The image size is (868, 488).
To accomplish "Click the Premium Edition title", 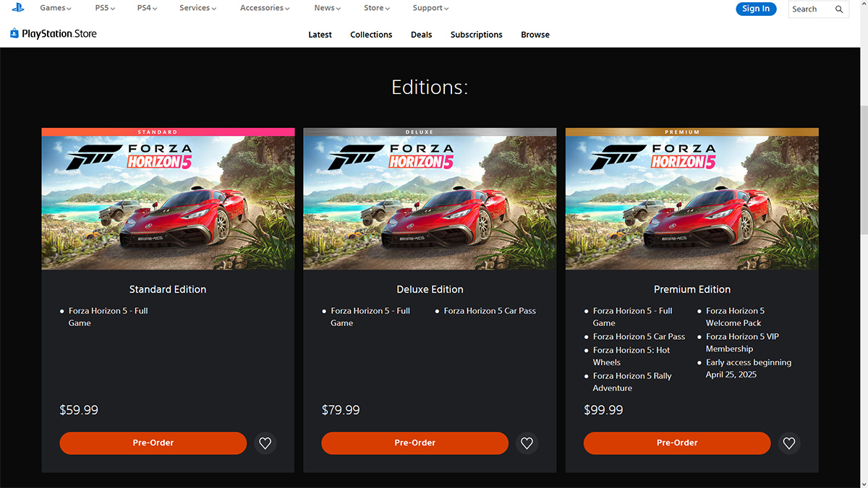I will 692,289.
